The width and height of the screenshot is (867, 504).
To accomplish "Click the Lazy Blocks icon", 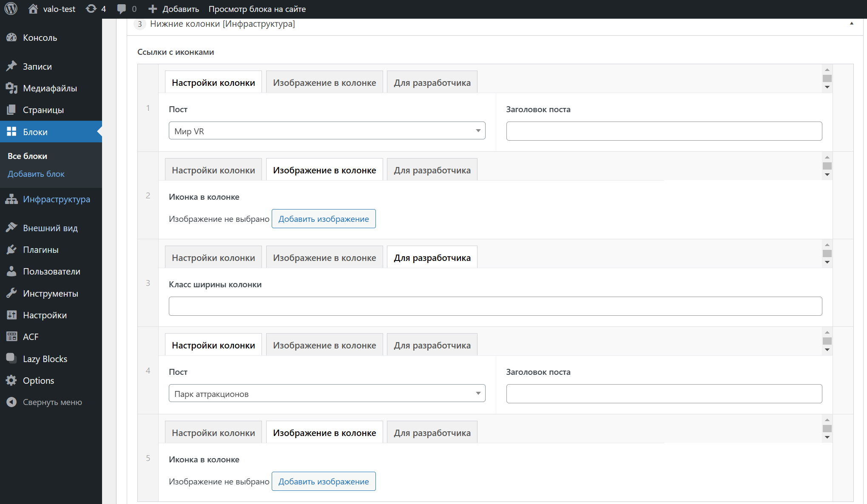I will [x=11, y=358].
